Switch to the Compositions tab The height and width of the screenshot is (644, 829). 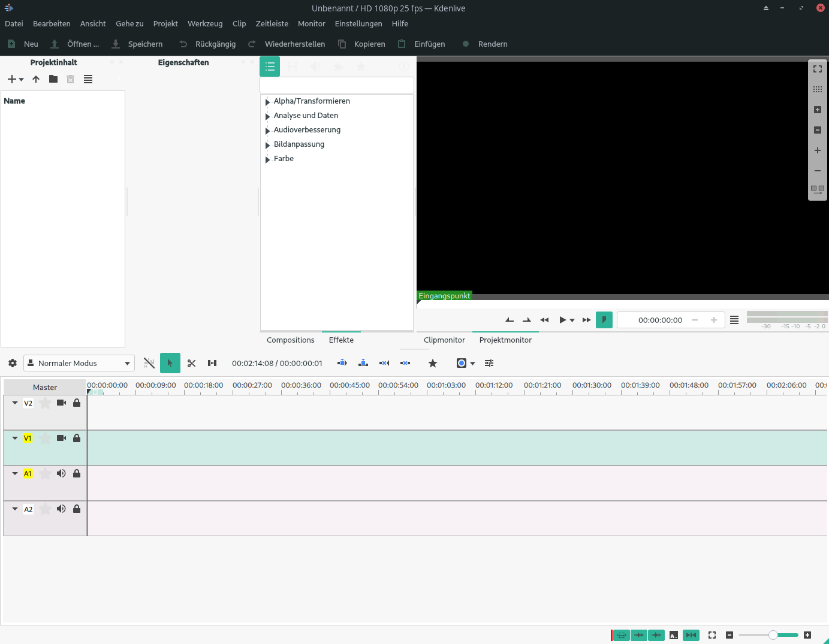point(290,340)
